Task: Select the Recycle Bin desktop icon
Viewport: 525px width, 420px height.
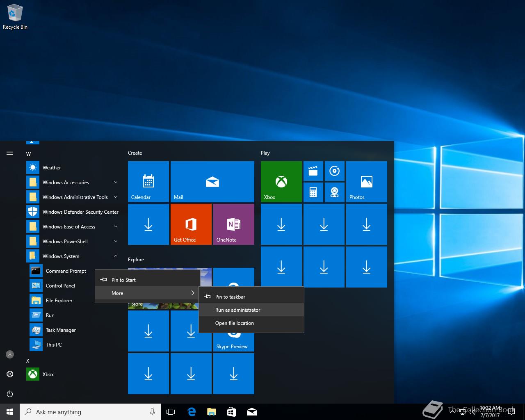Action: [x=15, y=17]
